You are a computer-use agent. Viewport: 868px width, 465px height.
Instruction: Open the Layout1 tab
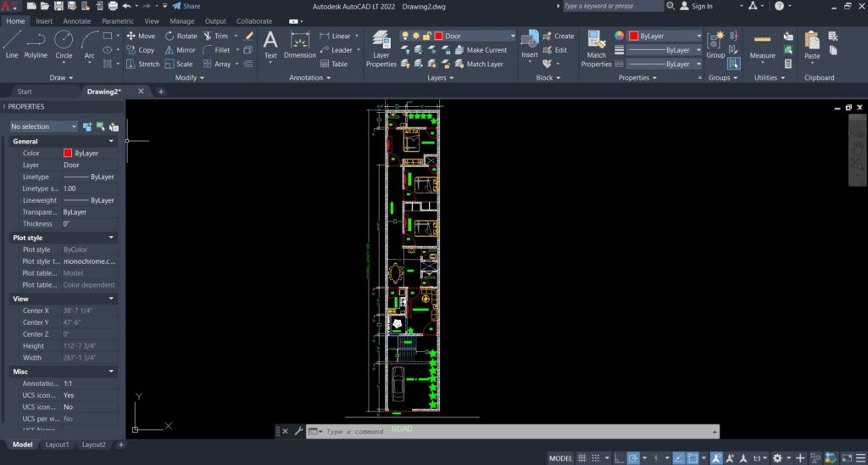pyautogui.click(x=57, y=445)
